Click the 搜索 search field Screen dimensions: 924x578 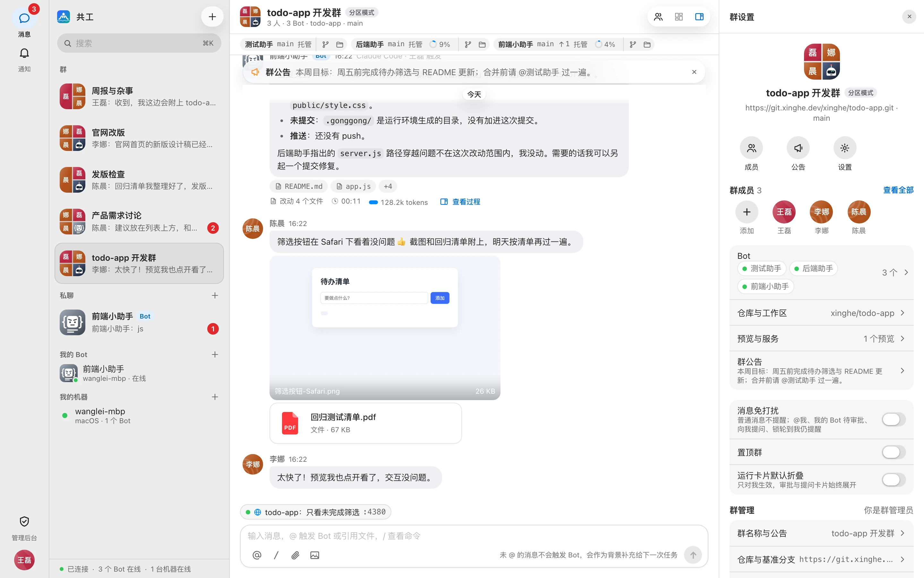point(139,43)
